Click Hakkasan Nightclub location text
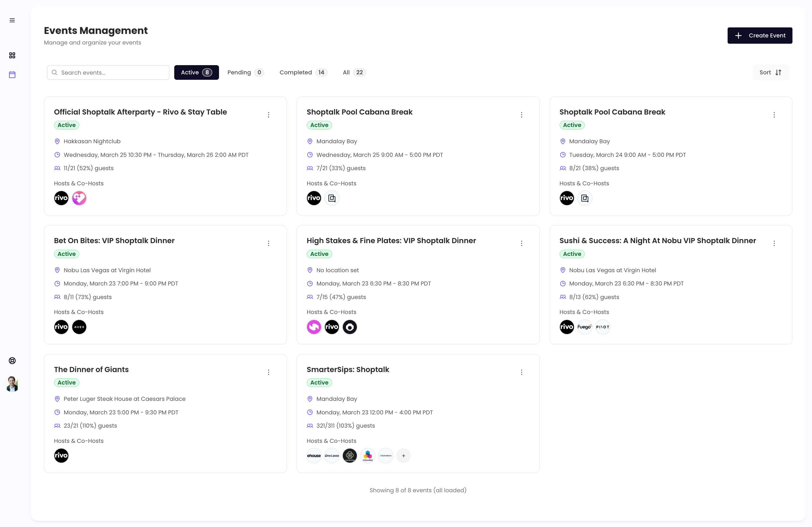This screenshot has height=527, width=812. [92, 141]
